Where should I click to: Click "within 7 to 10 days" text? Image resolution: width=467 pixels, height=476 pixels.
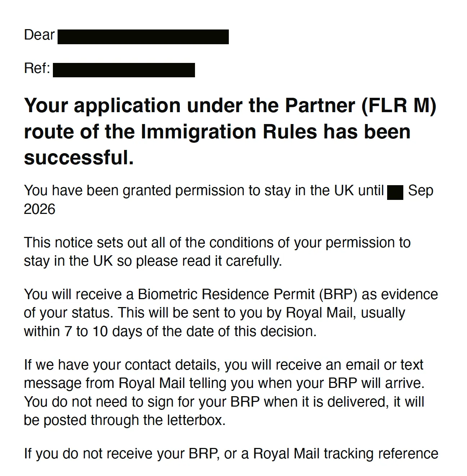point(83,331)
